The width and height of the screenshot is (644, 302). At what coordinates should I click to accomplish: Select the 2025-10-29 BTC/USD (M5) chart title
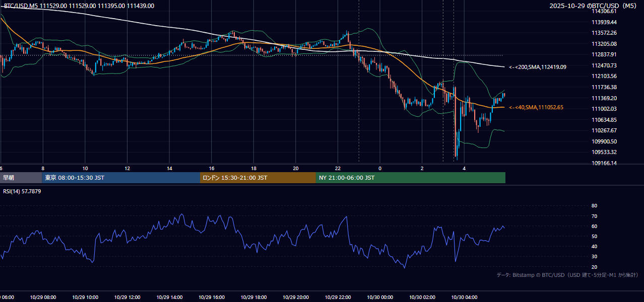(594, 6)
